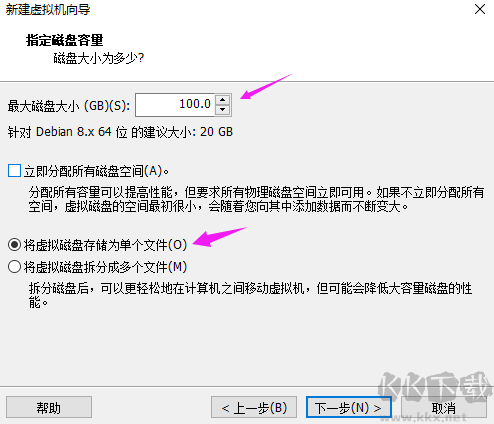494x424 pixels.
Task: Click the 分配所有容量可以提高性能 description paragraph
Action: click(x=256, y=199)
